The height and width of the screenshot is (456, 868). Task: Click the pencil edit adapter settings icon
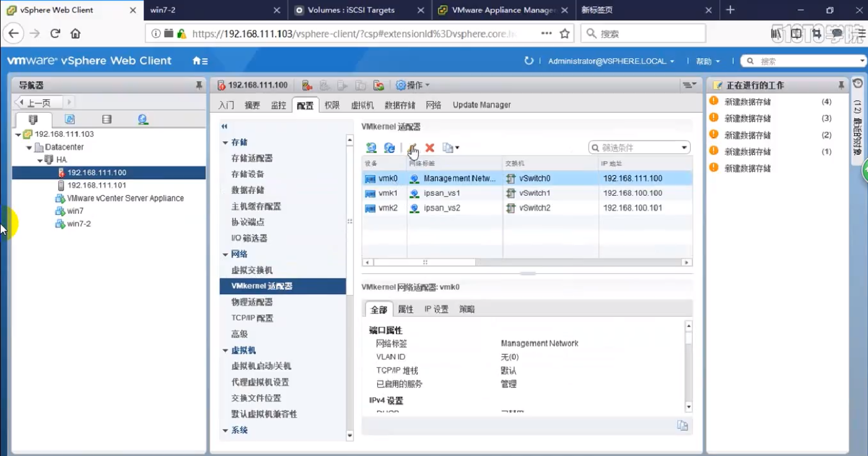413,147
